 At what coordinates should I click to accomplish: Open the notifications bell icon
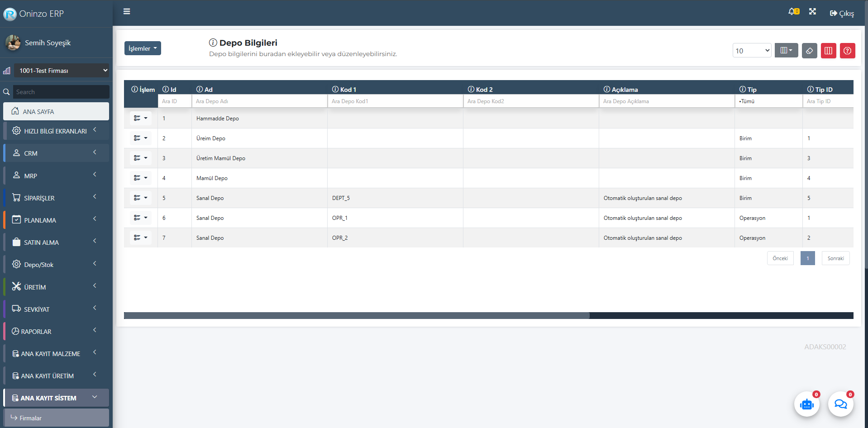coord(792,12)
